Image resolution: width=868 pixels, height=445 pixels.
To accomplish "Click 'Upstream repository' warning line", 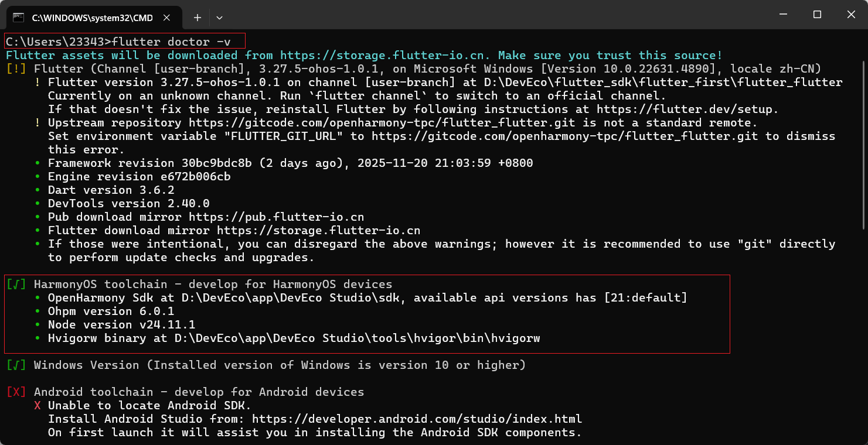I will click(x=403, y=122).
